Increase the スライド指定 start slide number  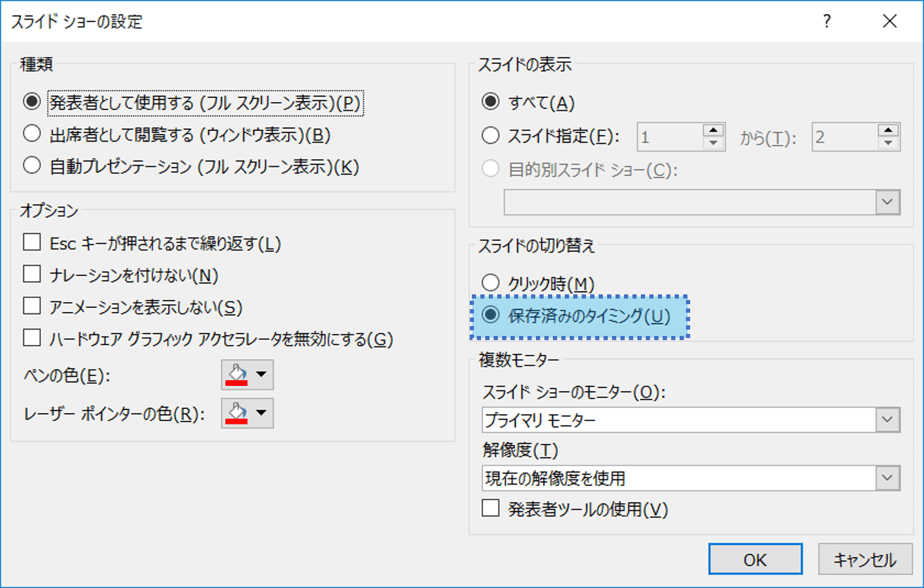[714, 130]
